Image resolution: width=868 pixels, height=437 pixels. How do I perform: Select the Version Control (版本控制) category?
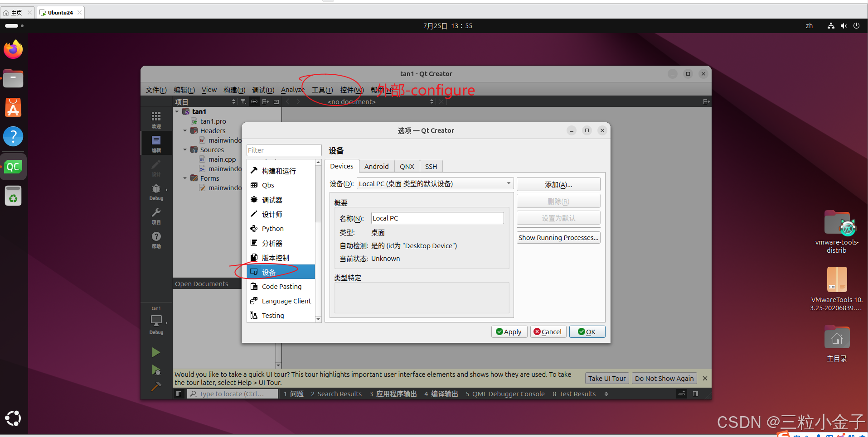tap(281, 258)
